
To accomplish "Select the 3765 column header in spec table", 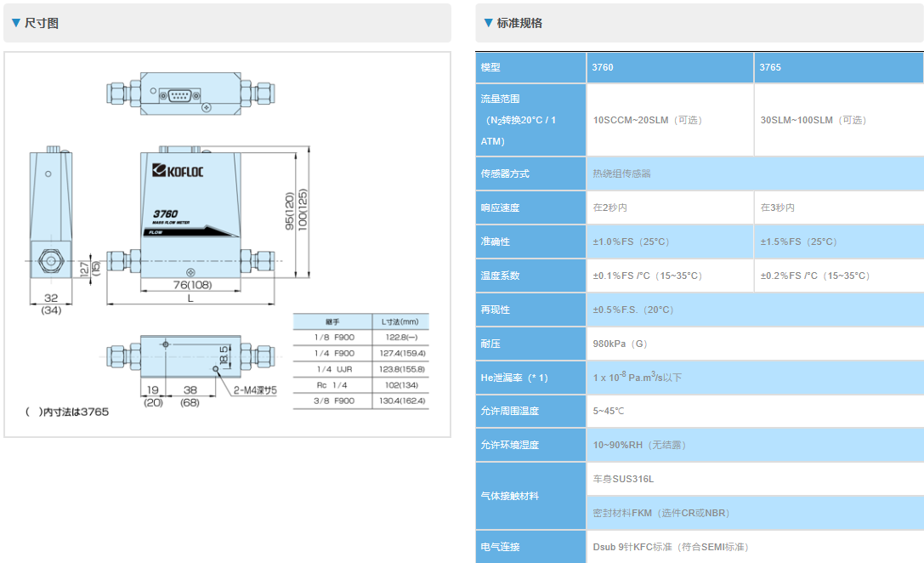I will (x=839, y=67).
